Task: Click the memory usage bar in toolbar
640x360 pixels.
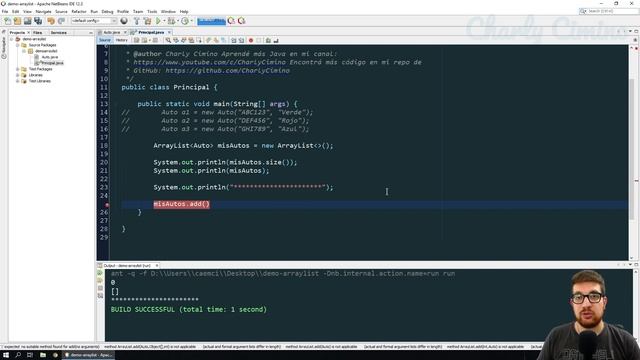Action: pos(211,21)
